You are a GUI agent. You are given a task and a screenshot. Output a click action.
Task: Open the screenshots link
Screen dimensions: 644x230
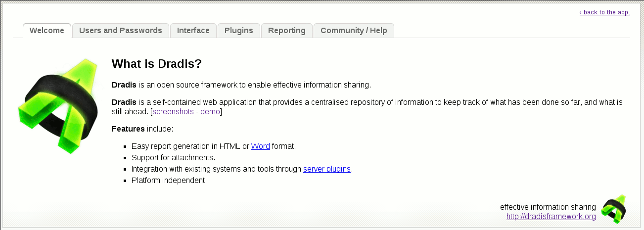point(173,112)
